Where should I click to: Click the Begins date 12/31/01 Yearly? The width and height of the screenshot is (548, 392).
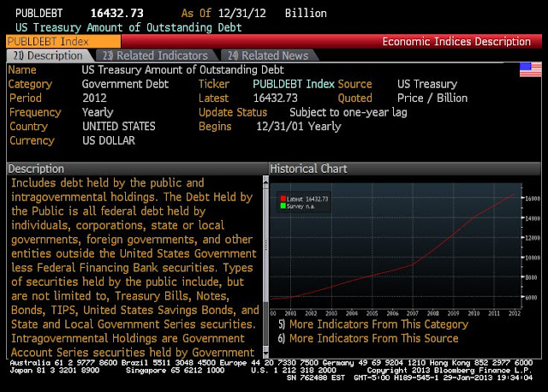click(299, 127)
